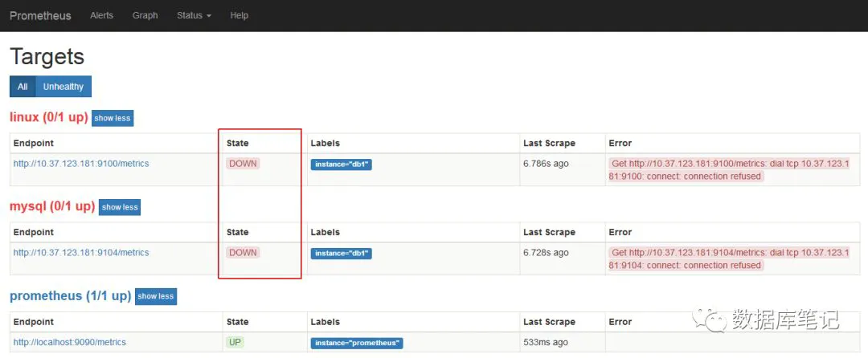Screen dimensions: 868x358
Task: Collapse the mysql group with show less
Action: tap(120, 207)
